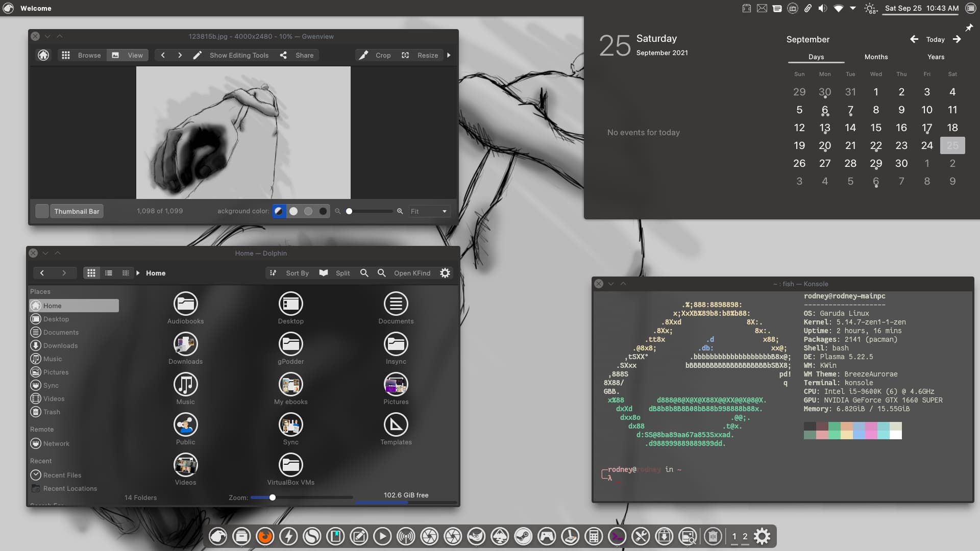Click the Show Editing Tools button

[239, 55]
